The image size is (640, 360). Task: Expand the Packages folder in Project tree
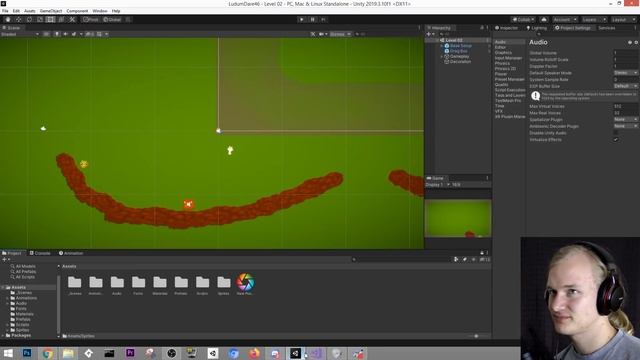3,336
